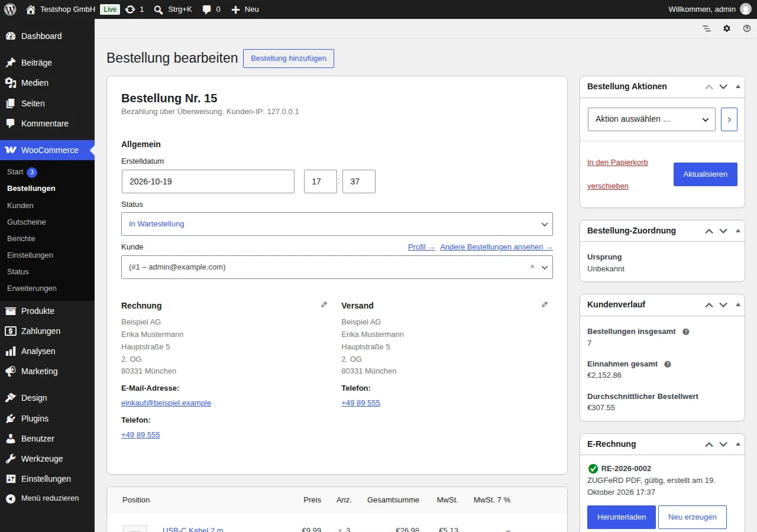Click the search Strg+K item
This screenshot has height=532, width=757.
coord(173,9)
